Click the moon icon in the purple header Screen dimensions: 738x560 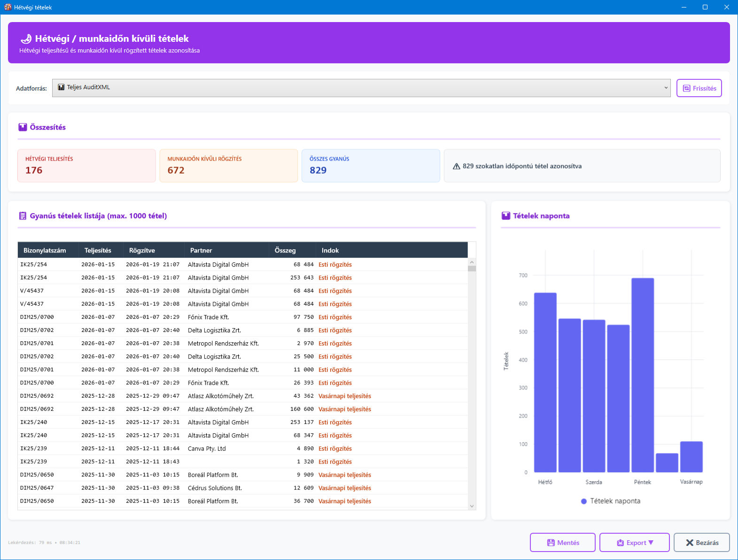26,39
